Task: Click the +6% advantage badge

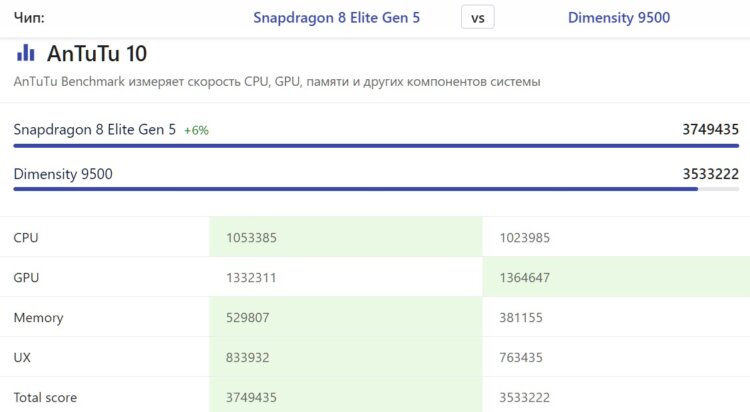Action: pos(196,130)
